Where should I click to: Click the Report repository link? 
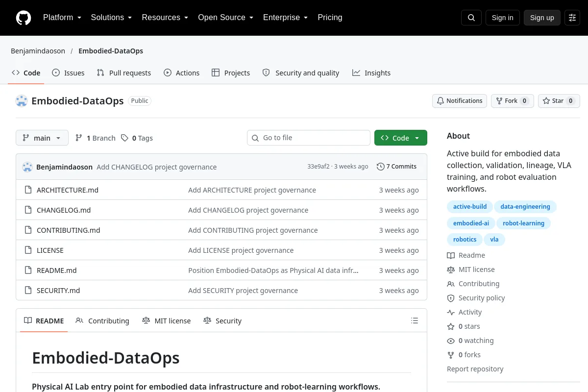(475, 369)
